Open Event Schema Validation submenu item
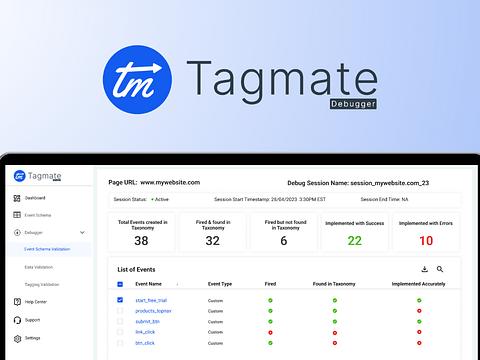Viewport: 480px width, 360px height. pos(47,249)
